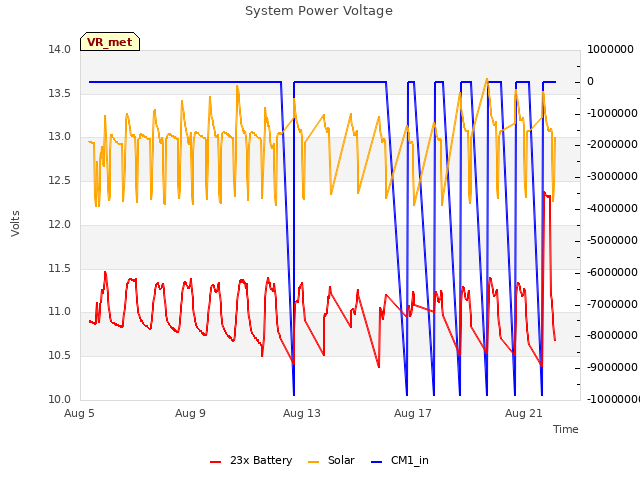Screen dimensions: 640x480
Task: Click the -1000000 right axis value
Action: click(612, 113)
